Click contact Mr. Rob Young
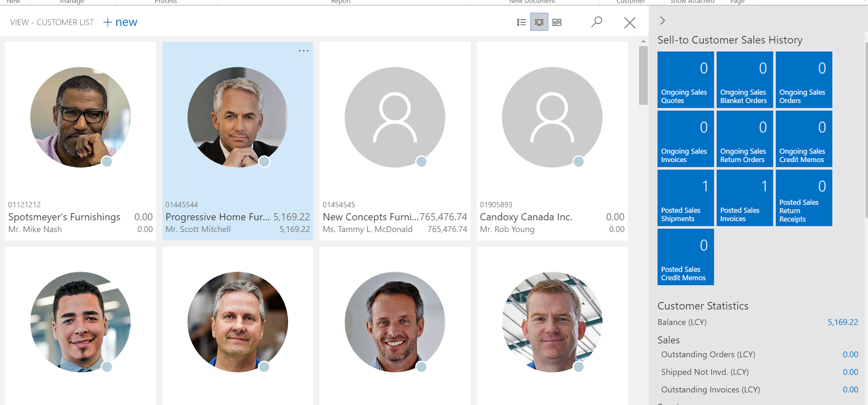This screenshot has width=868, height=405. pyautogui.click(x=507, y=229)
